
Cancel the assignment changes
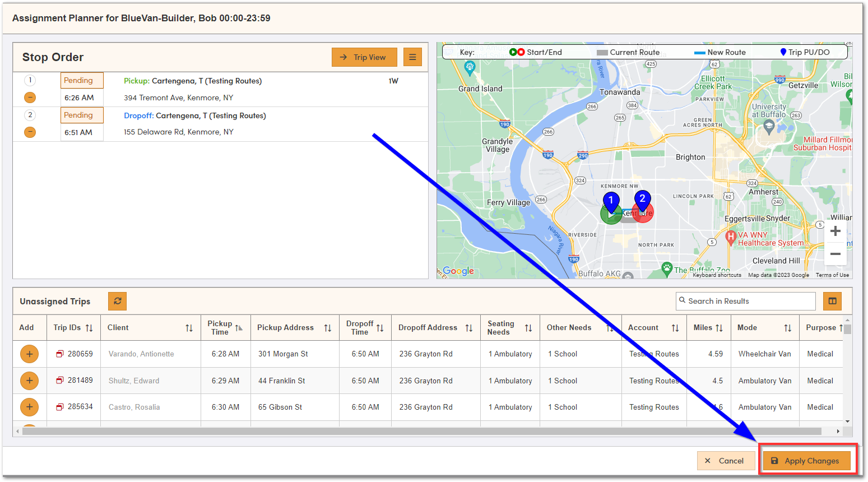[x=726, y=460]
